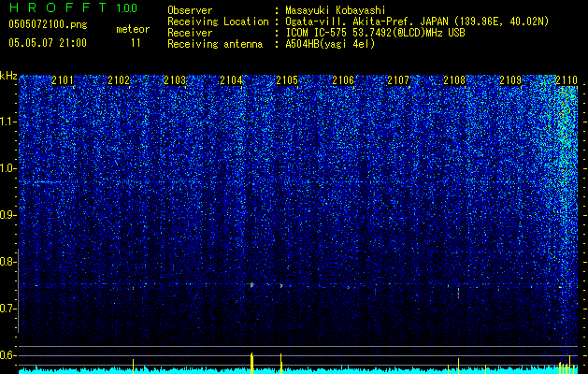Viewport: 588px width, 374px height.
Task: Click the 1.0 kHz axis label
Action: click(7, 168)
